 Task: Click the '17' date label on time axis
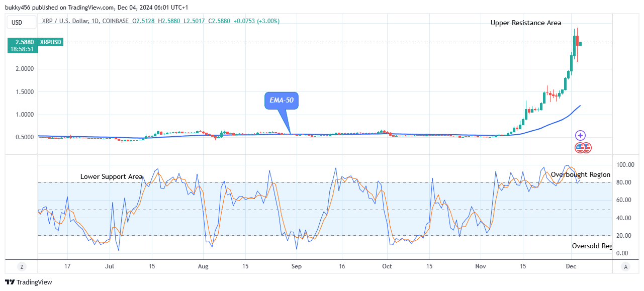tap(67, 266)
